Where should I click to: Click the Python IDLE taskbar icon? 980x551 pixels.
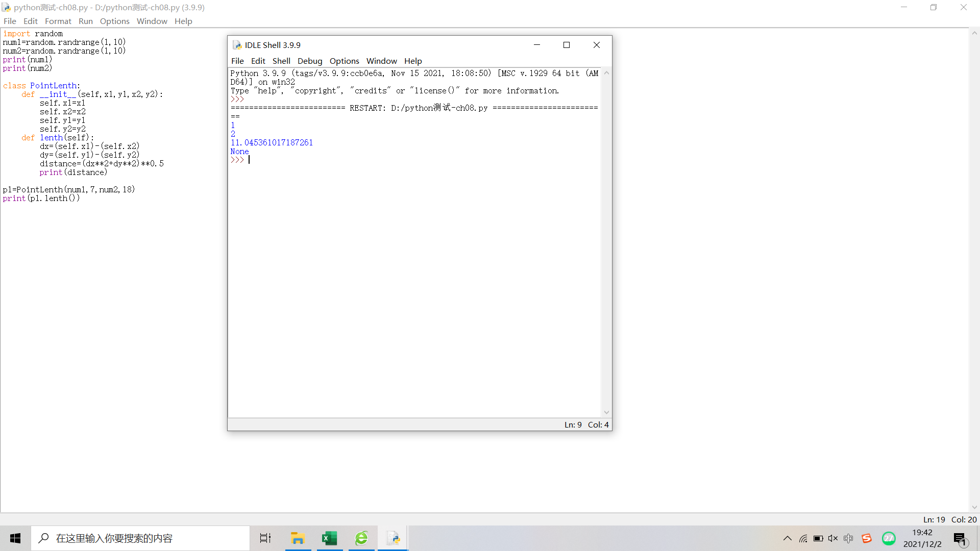[393, 538]
